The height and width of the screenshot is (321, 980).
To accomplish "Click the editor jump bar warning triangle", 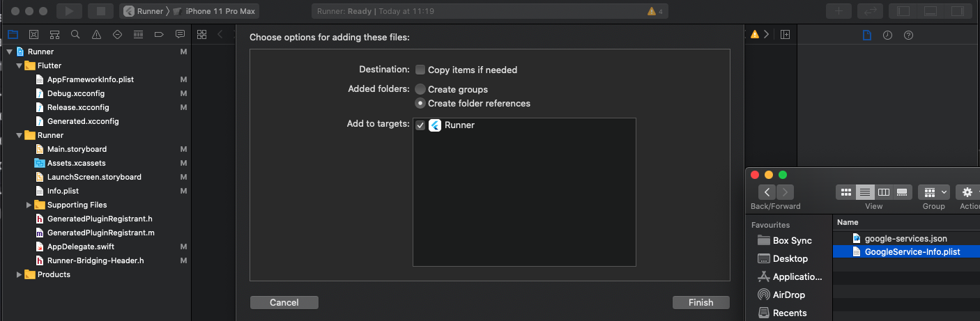I will [754, 34].
